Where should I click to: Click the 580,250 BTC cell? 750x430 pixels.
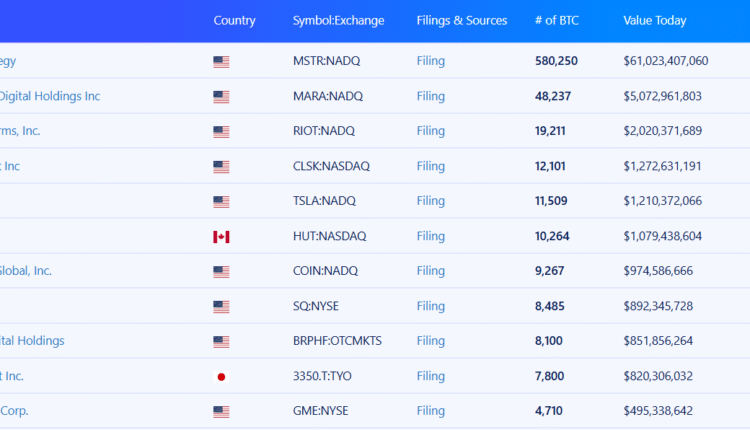(556, 61)
